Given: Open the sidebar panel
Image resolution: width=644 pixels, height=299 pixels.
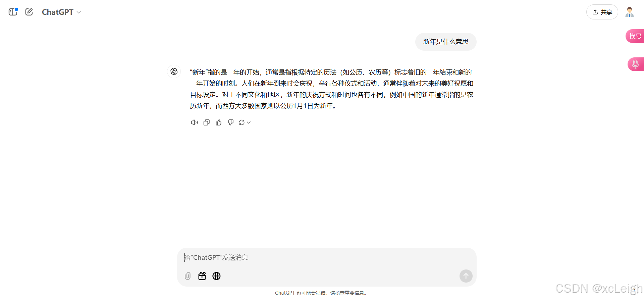Looking at the screenshot, I should click(x=13, y=12).
